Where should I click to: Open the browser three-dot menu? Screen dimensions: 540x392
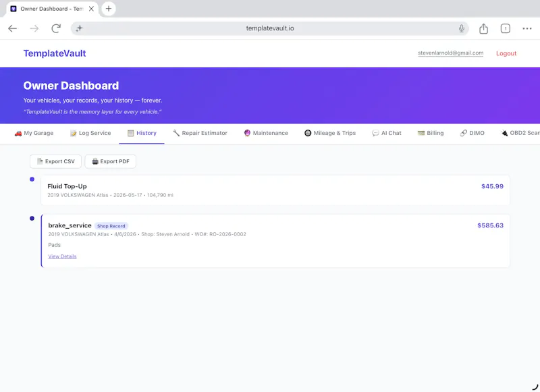pyautogui.click(x=527, y=28)
